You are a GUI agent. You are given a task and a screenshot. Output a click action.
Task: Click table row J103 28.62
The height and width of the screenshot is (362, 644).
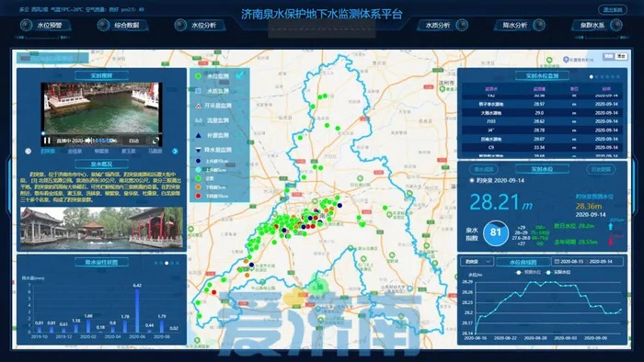click(x=542, y=121)
